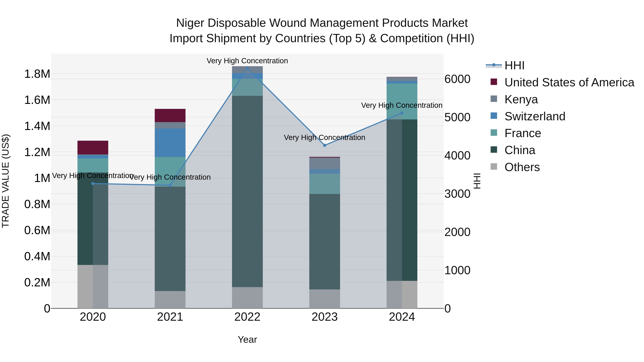The width and height of the screenshot is (644, 362).
Task: Click the 'TRADE VALUE (US$)' axis title
Action: point(6,181)
